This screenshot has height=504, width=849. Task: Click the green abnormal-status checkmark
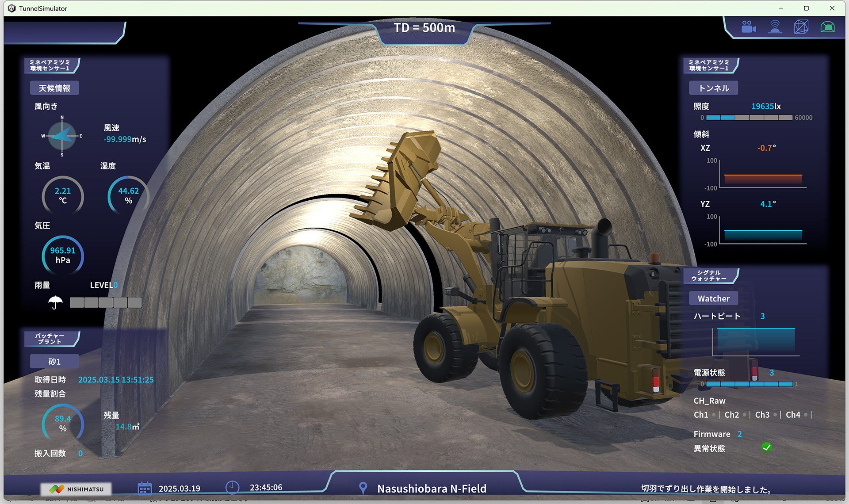[767, 447]
